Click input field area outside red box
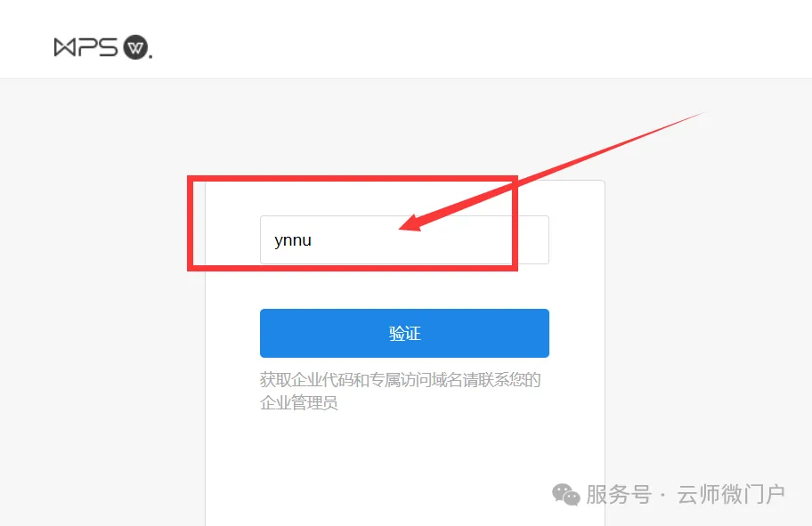Viewport: 812px width, 526px height. [x=533, y=239]
